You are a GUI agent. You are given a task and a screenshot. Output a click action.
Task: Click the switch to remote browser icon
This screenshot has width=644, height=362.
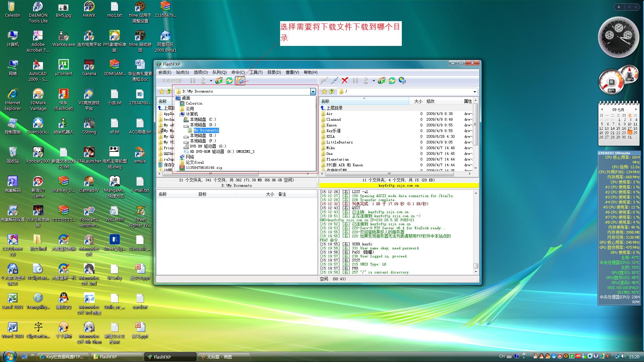pos(240,80)
